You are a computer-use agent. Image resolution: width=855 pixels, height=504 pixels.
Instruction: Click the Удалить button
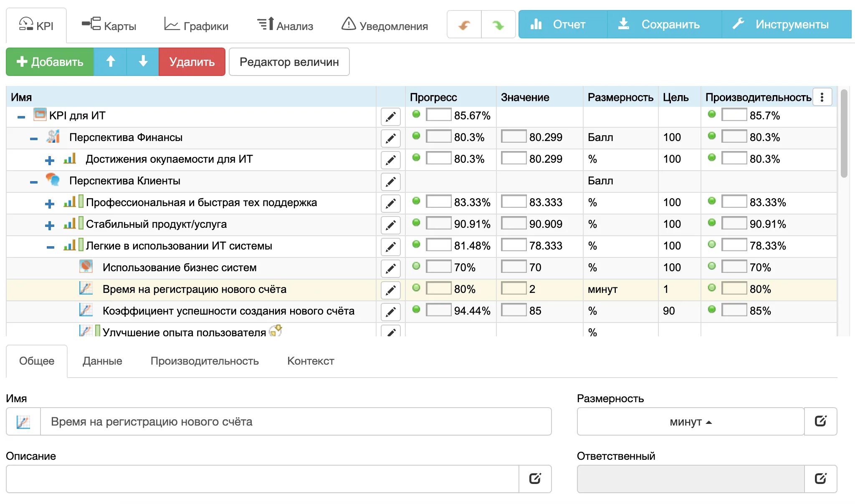point(192,62)
